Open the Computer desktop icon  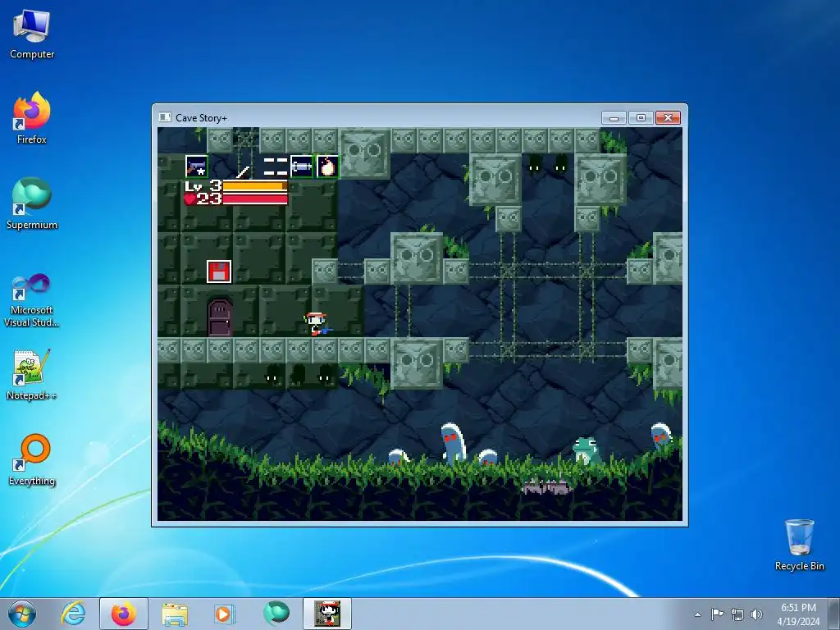[x=32, y=34]
